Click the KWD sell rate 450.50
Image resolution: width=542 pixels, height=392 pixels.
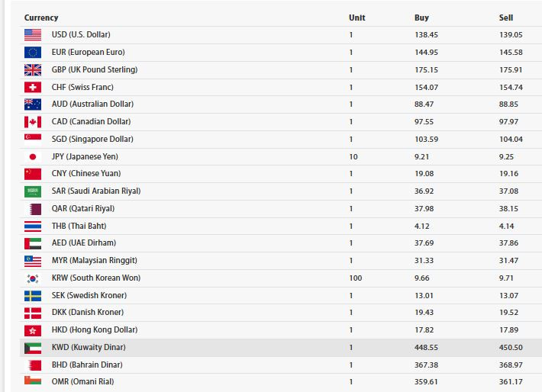click(x=511, y=348)
